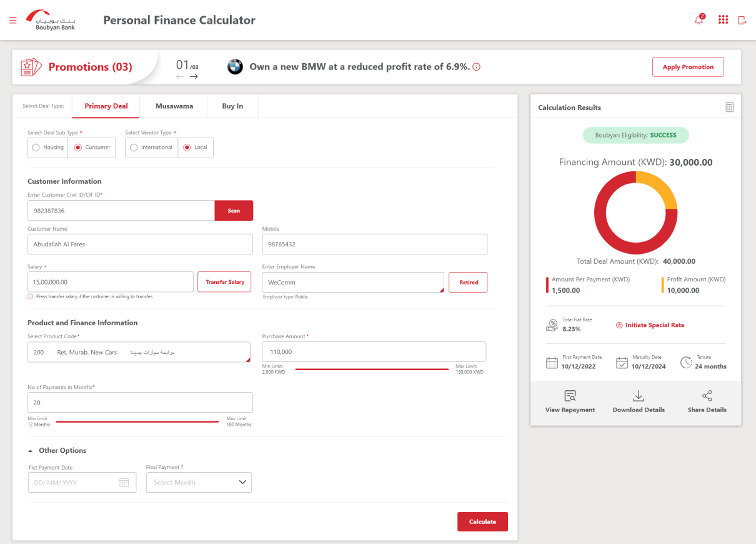Click the Purchase Amount input field
The width and height of the screenshot is (756, 544).
374,351
